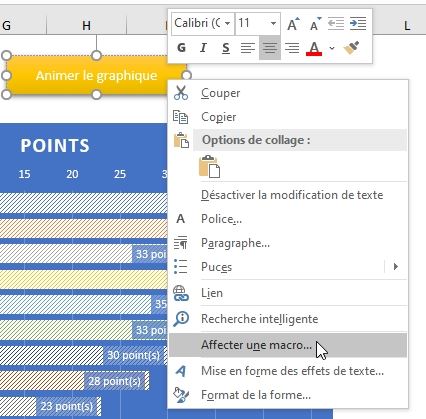Click axis value 25 on chart

click(120, 174)
